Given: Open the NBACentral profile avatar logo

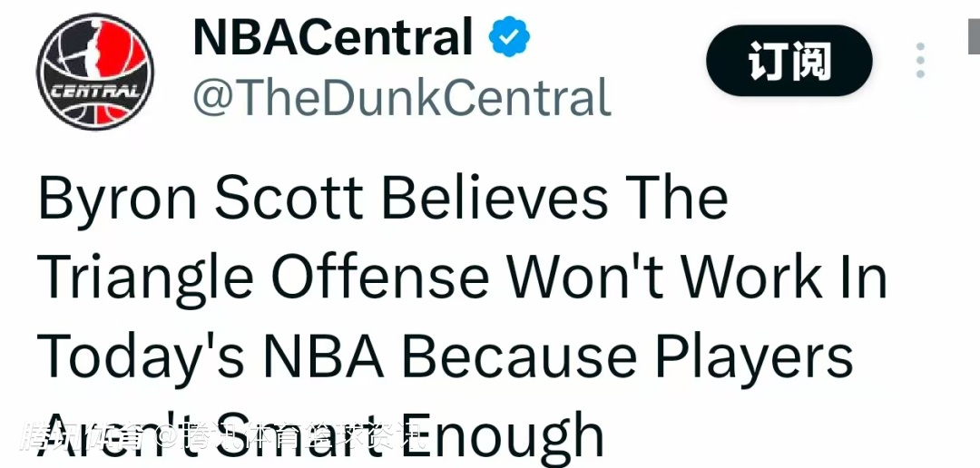Looking at the screenshot, I should (95, 72).
